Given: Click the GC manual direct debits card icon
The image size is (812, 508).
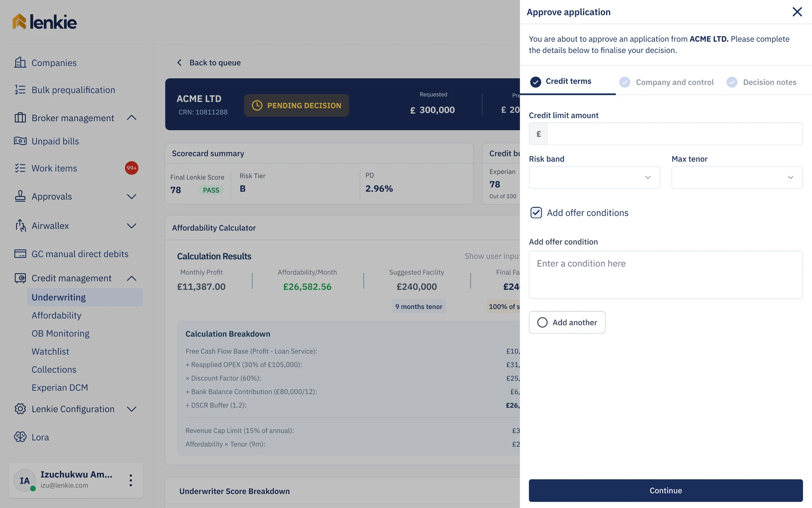Looking at the screenshot, I should (x=20, y=254).
